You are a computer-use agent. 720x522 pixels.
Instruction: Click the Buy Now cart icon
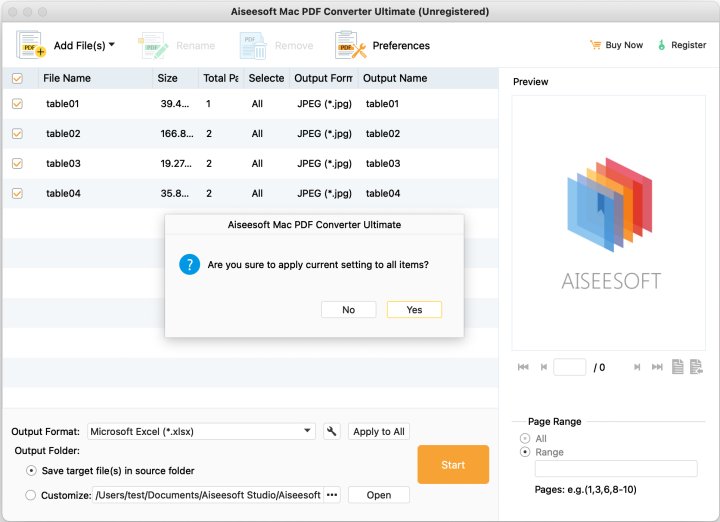(x=595, y=45)
